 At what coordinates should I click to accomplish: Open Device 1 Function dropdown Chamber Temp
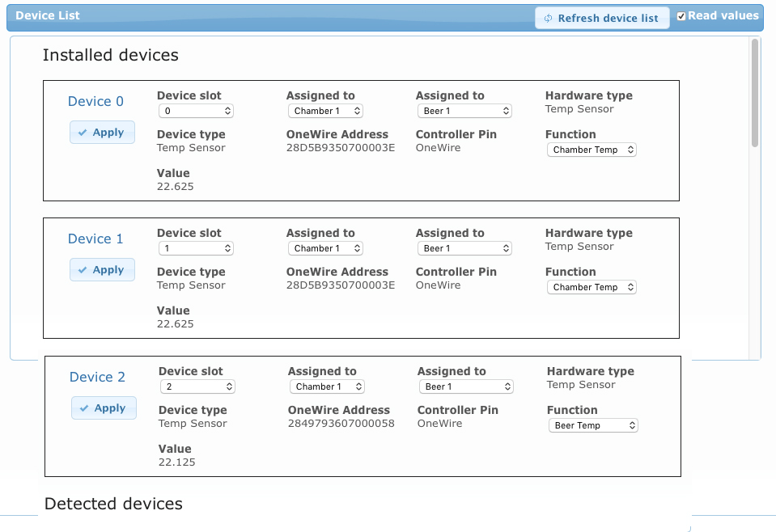(x=592, y=287)
